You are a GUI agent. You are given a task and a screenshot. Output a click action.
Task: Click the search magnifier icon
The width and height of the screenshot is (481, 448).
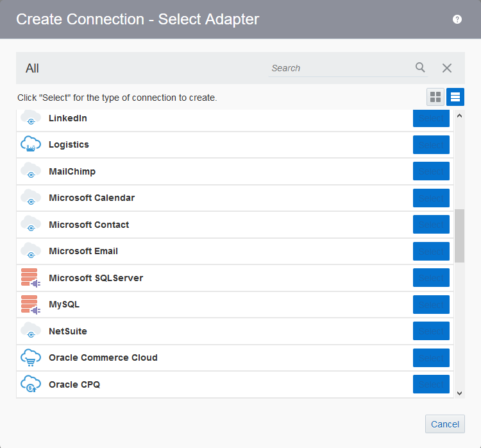point(420,67)
